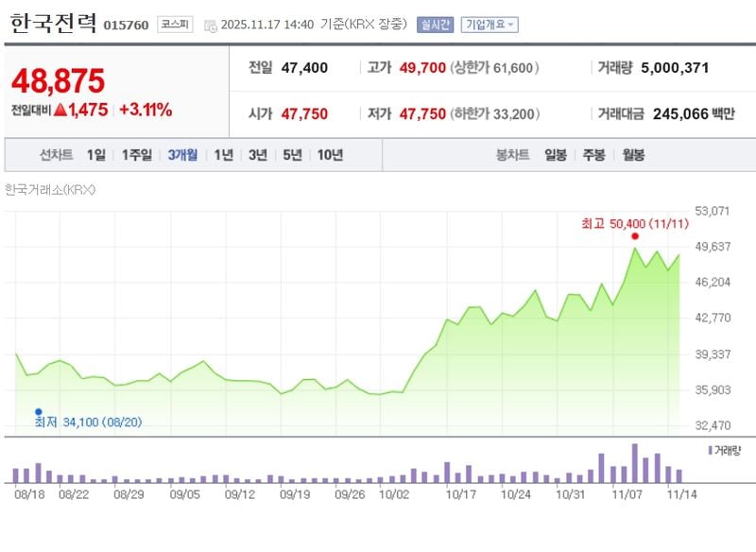Click the calendar icon beside the date
The image size is (756, 552).
210,26
